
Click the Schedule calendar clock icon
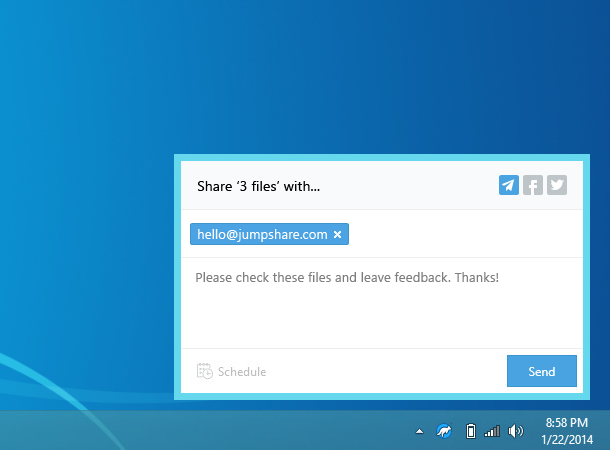point(204,371)
